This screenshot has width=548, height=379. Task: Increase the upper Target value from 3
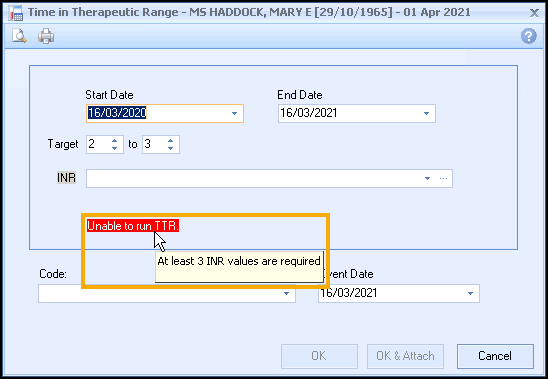pos(170,141)
